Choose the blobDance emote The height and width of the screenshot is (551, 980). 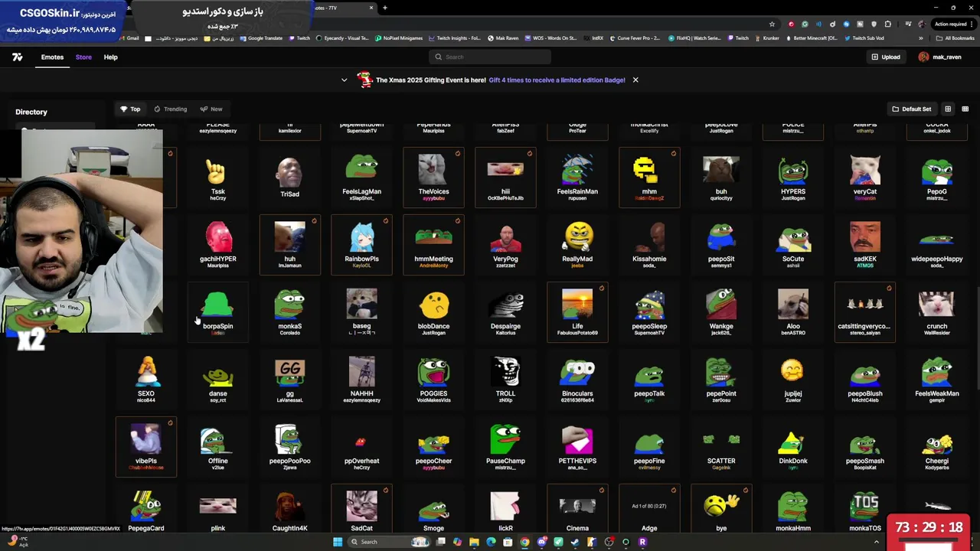click(433, 312)
